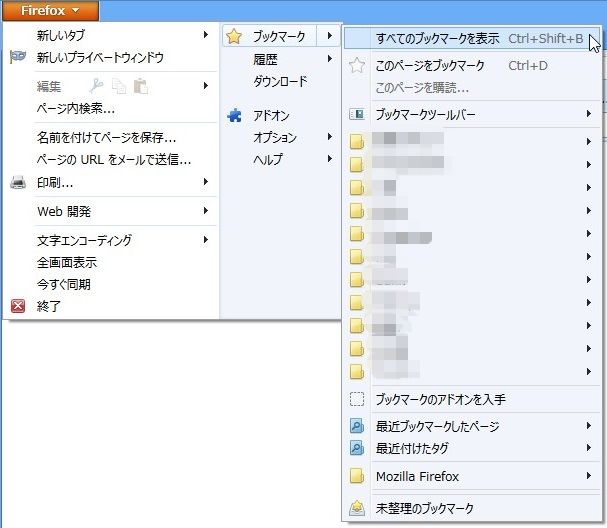Select すべてのブックマークを表示

coord(472,39)
